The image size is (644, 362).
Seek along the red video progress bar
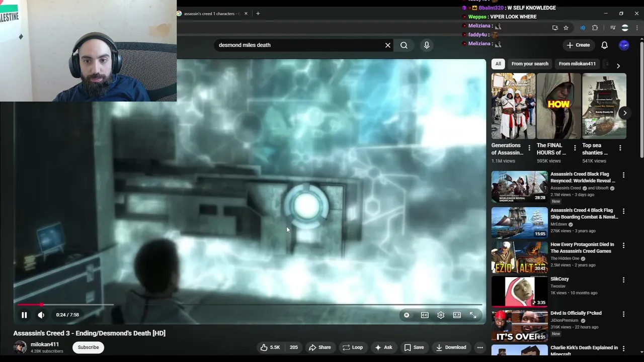coord(250,305)
